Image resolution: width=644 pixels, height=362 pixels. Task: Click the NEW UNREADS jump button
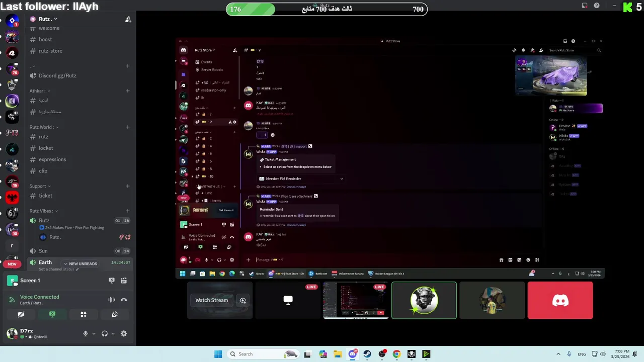point(80,263)
